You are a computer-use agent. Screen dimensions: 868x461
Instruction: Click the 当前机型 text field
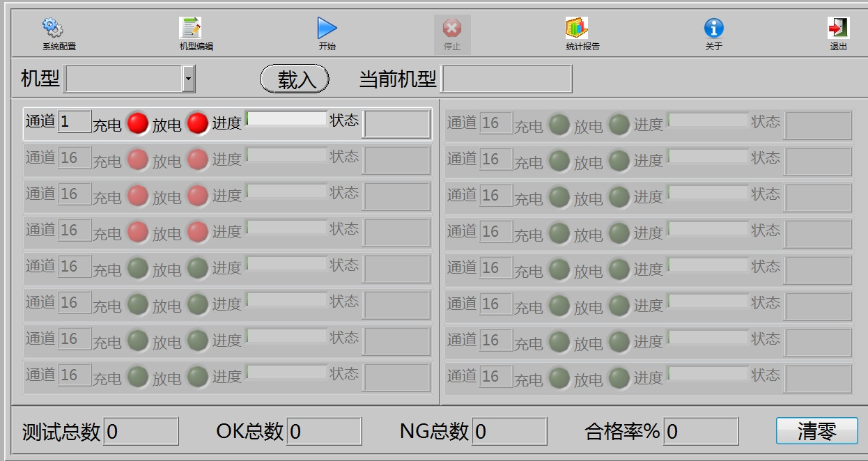[506, 79]
